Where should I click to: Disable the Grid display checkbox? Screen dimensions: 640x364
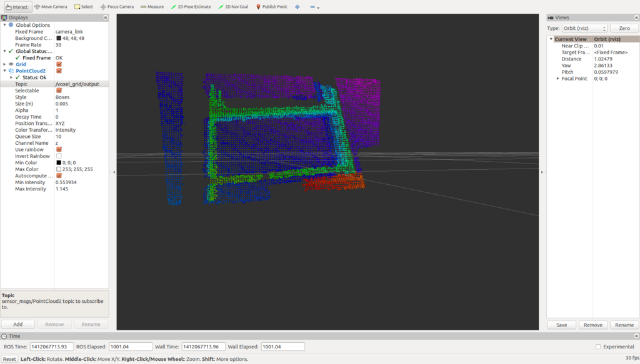[x=59, y=64]
